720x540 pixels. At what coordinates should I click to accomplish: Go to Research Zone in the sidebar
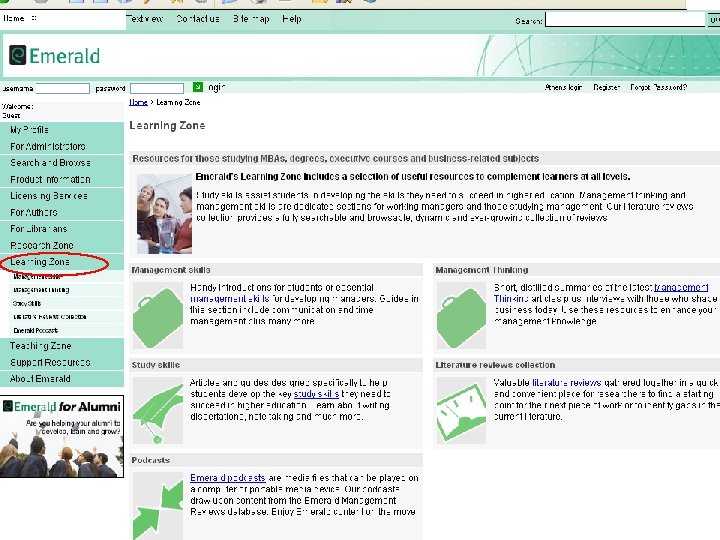pos(62,245)
